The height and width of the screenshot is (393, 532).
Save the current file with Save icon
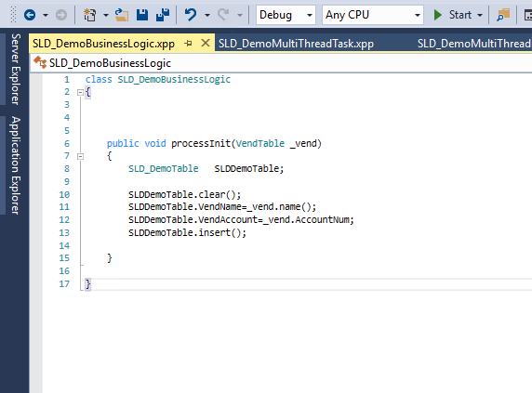pyautogui.click(x=142, y=15)
